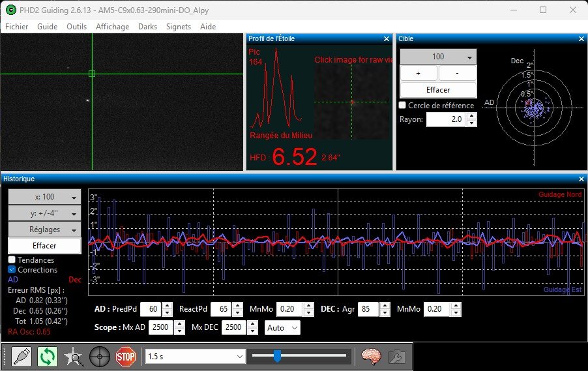Open the y: +/-4" scale dropdown

44,213
